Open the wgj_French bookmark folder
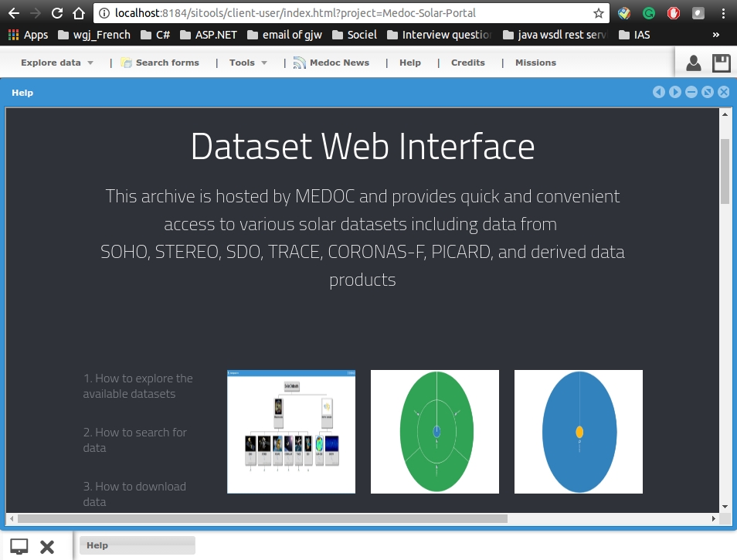The image size is (737, 560). (94, 35)
